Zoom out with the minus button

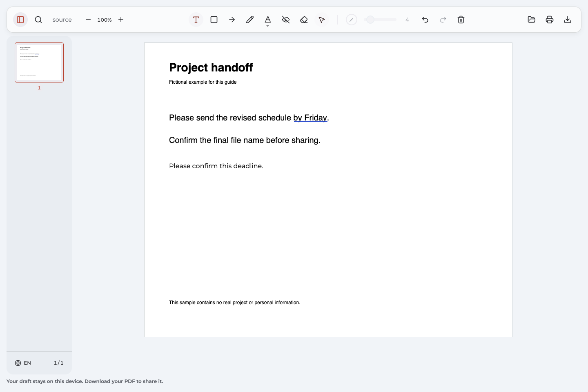[88, 20]
